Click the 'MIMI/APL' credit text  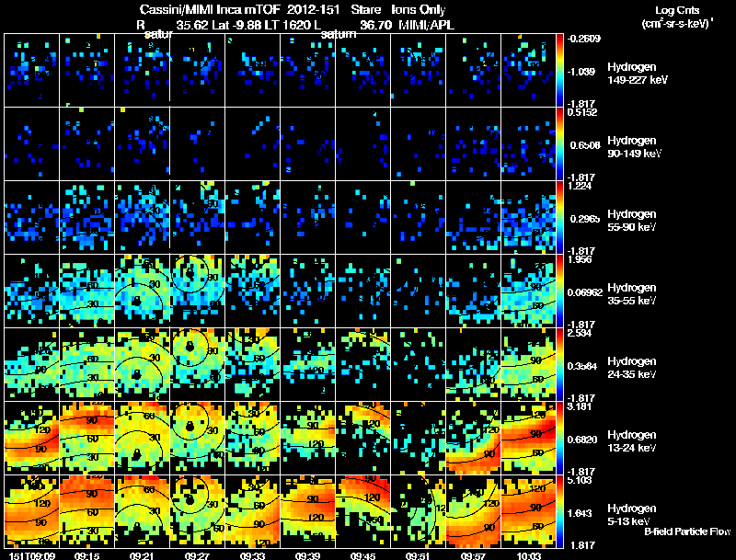tap(426, 25)
